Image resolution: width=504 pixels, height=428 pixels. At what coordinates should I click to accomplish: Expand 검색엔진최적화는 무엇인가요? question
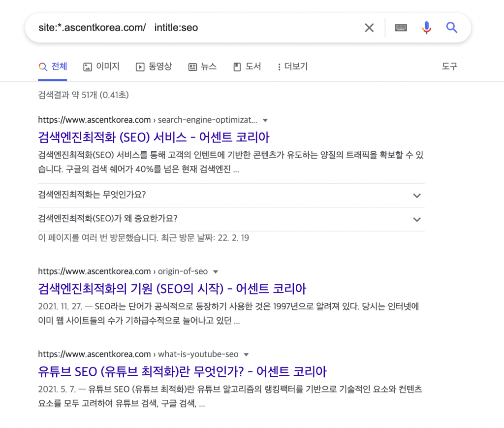pyautogui.click(x=231, y=195)
